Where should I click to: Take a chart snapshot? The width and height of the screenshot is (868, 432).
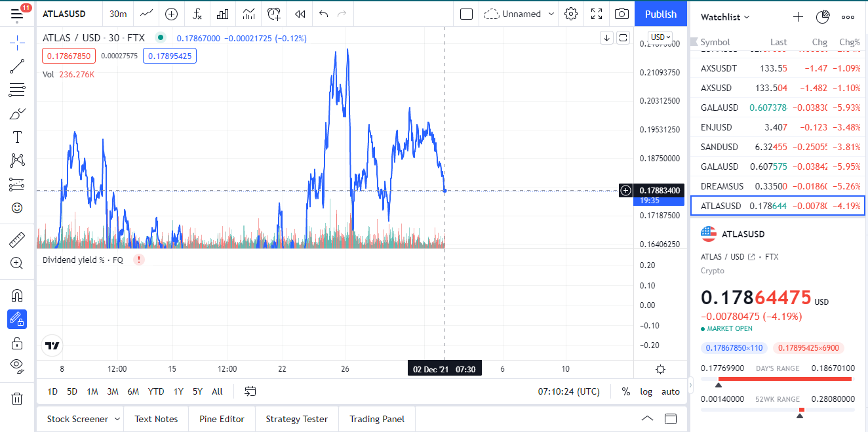click(x=622, y=14)
